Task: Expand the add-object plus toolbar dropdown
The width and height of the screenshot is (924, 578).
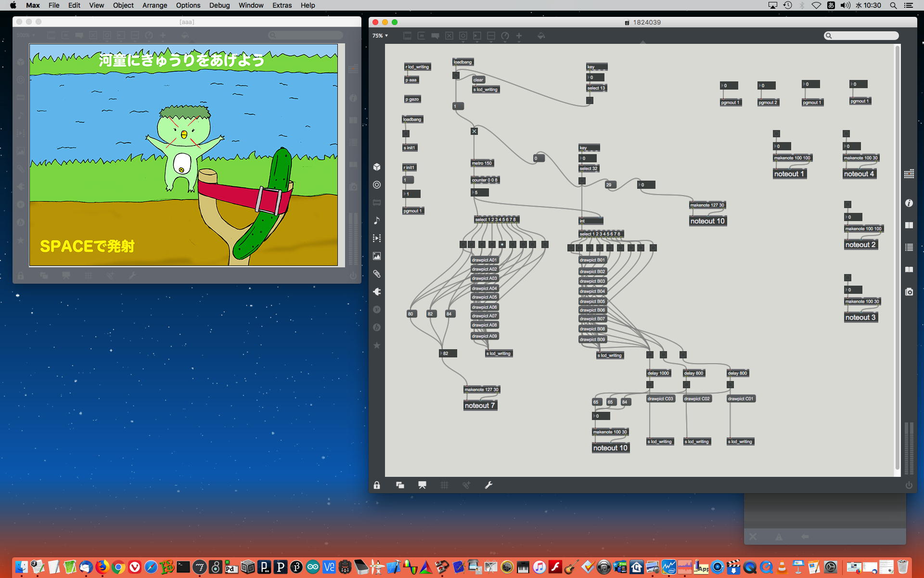Action: (x=519, y=36)
